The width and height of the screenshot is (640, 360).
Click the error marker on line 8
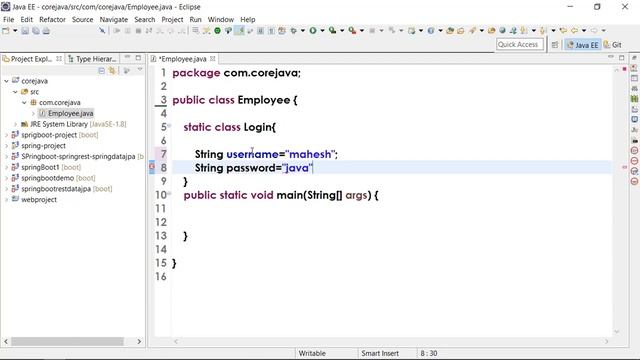(x=152, y=167)
